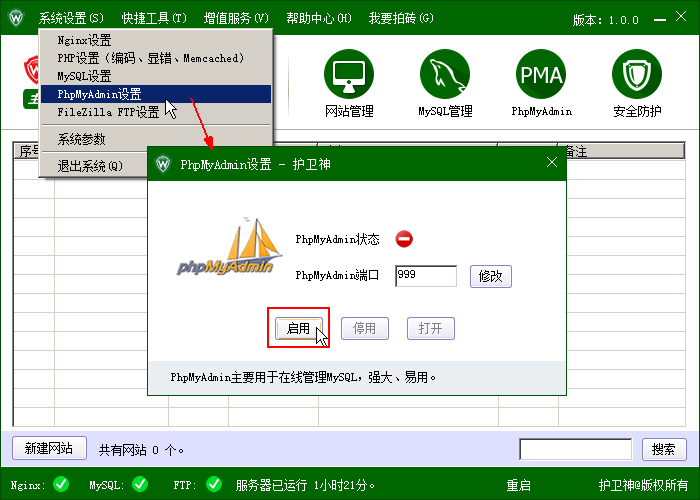Click the MySQL green checkmark status icon
The width and height of the screenshot is (700, 500).
(140, 484)
